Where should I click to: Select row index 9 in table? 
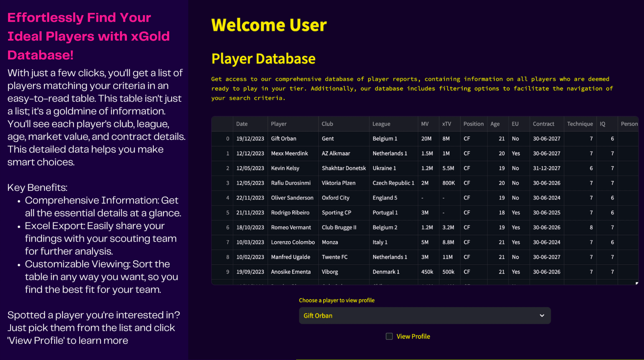[x=228, y=272]
